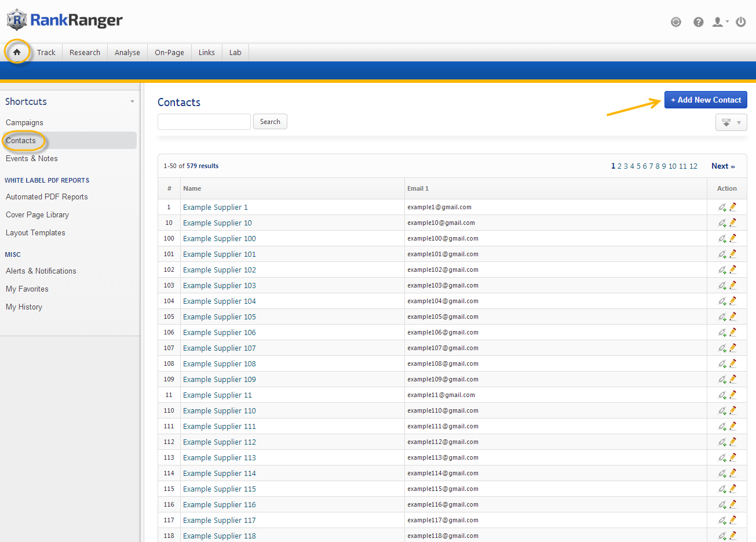Click the sync refresh icon in header
This screenshot has width=756, height=542.
click(675, 22)
